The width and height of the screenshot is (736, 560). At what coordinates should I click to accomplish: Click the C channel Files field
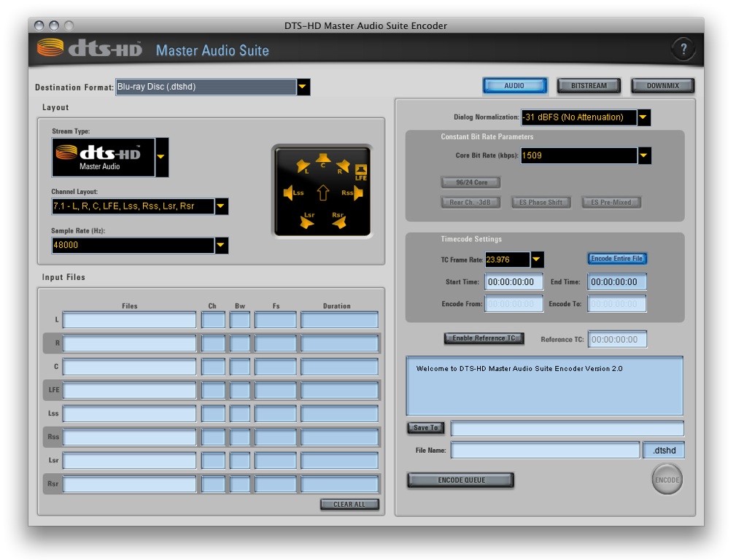pos(130,367)
